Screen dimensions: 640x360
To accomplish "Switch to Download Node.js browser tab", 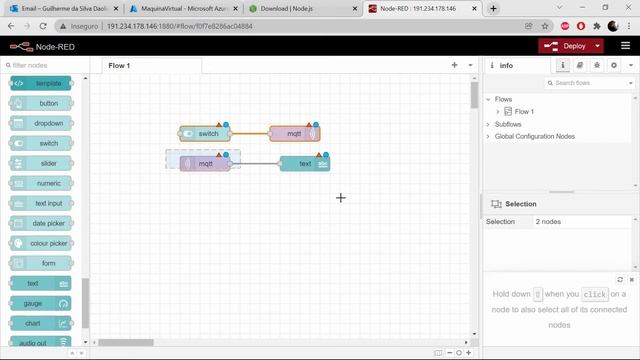I will (303, 9).
